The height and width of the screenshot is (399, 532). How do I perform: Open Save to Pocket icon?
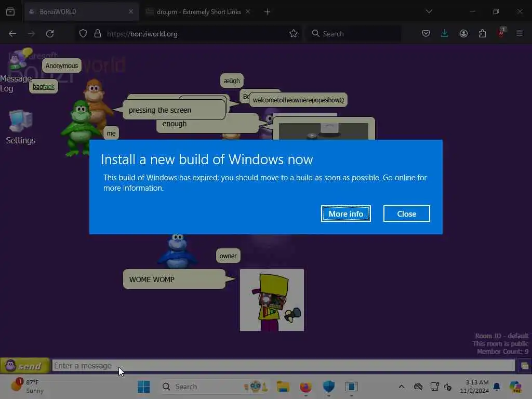pos(426,34)
